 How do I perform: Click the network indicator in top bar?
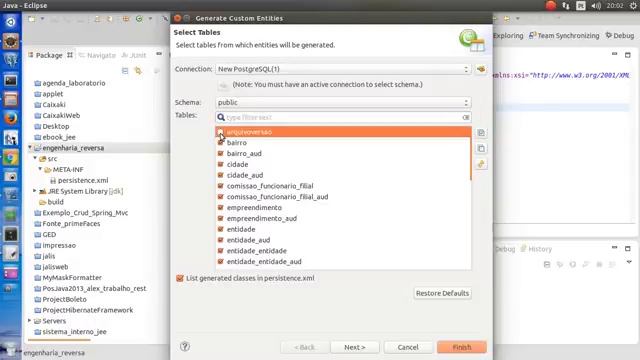click(x=566, y=6)
